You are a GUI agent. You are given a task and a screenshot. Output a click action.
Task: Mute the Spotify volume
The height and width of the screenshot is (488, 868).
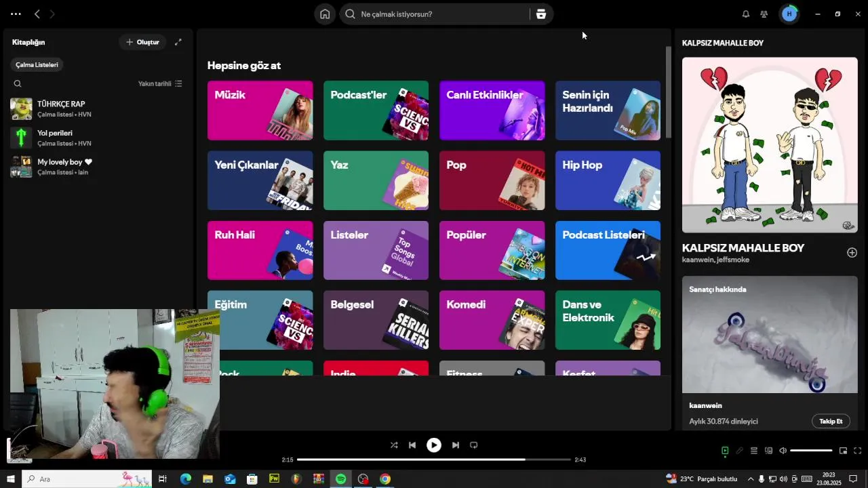(783, 451)
